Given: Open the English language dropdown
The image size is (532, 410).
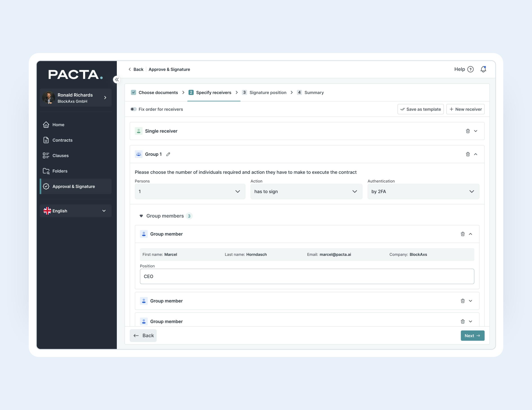Looking at the screenshot, I should click(x=75, y=211).
